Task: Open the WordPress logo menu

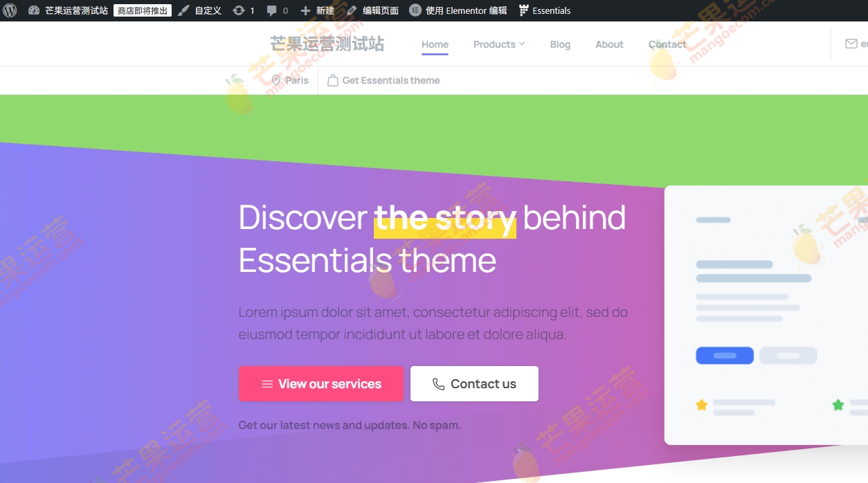Action: click(10, 10)
